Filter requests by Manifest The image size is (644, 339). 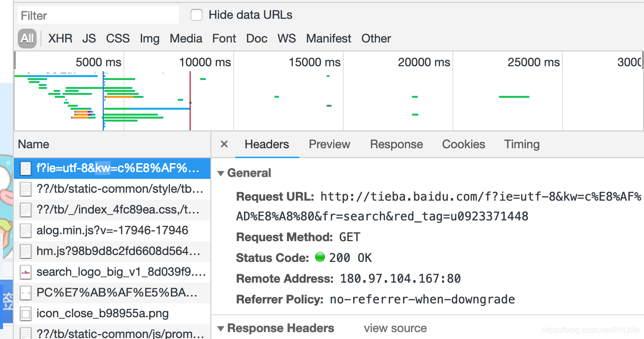point(328,39)
